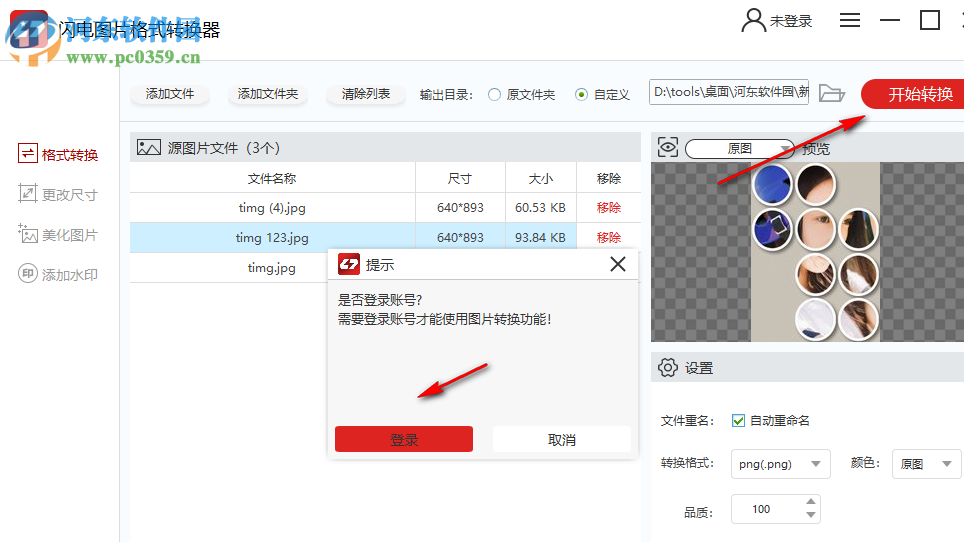Click the user account avatar icon
Image resolution: width=964 pixels, height=542 pixels.
pyautogui.click(x=753, y=20)
